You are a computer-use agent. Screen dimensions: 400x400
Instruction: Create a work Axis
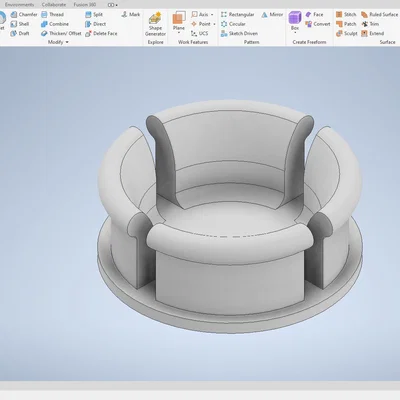[200, 15]
